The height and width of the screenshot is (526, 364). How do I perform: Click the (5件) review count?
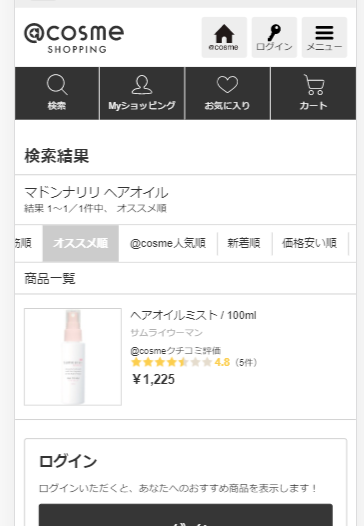click(246, 363)
